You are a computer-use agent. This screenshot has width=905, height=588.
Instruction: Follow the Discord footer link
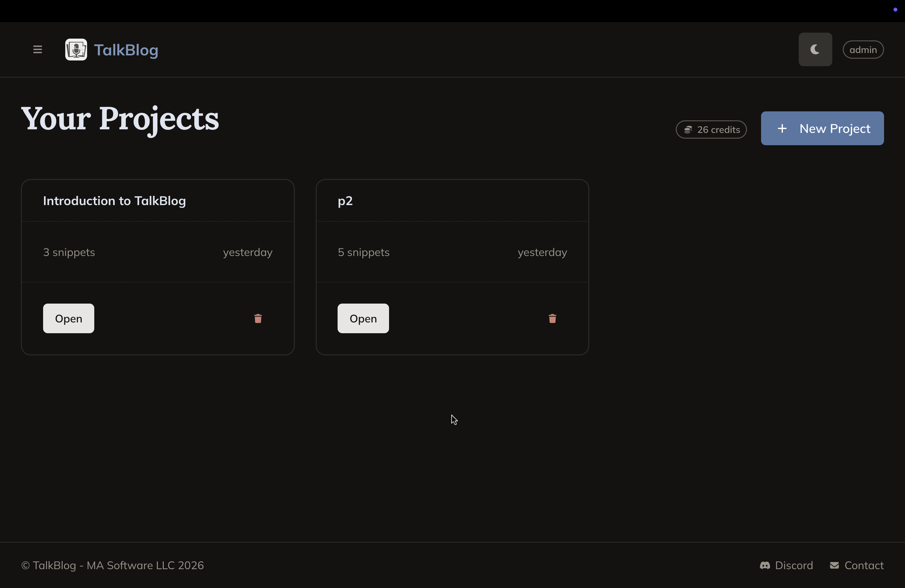click(794, 566)
